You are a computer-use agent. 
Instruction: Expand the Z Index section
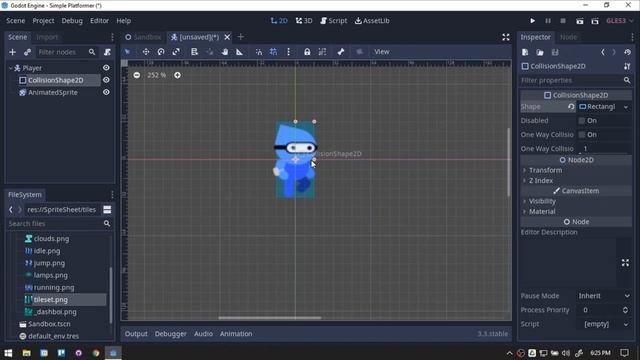(x=541, y=180)
